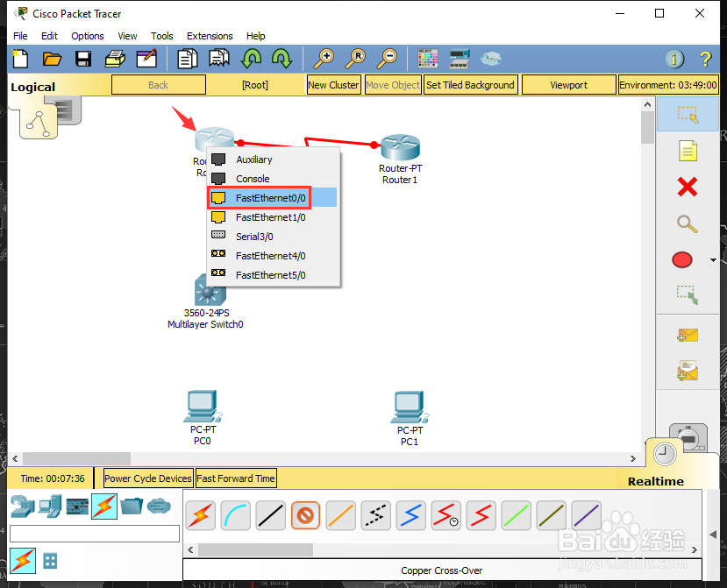The image size is (727, 588).
Task: Switch to Physical workspace tab behind Logical
Action: (x=68, y=110)
